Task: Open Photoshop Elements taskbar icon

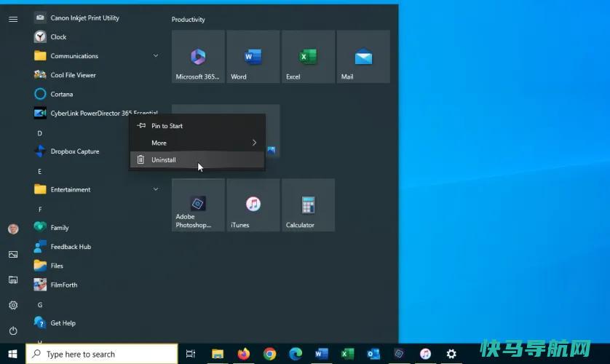Action: tap(399, 354)
